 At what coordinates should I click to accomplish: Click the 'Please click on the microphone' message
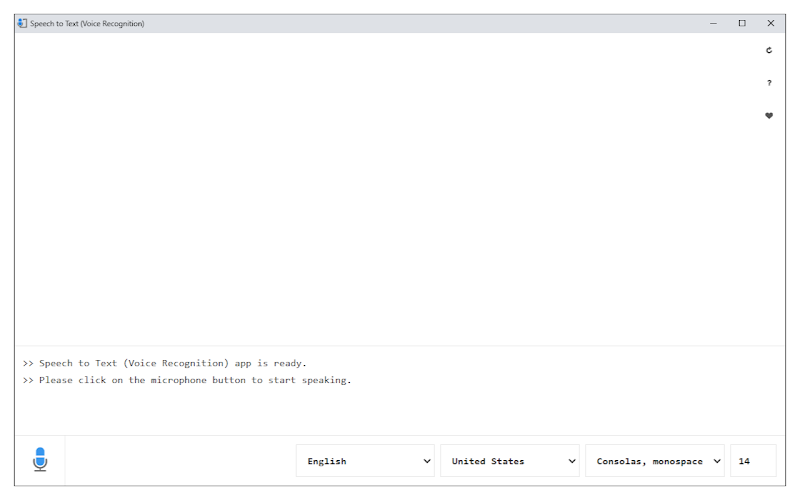(x=187, y=380)
